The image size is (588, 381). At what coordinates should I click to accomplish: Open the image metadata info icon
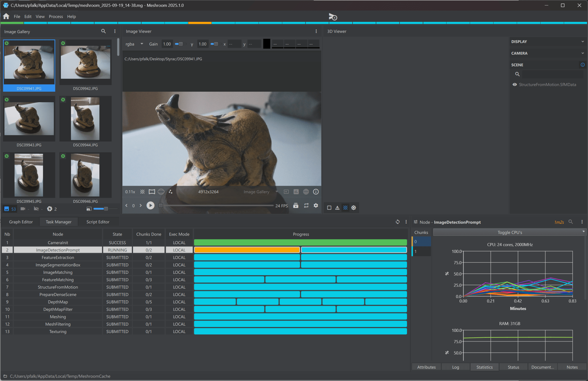point(316,192)
